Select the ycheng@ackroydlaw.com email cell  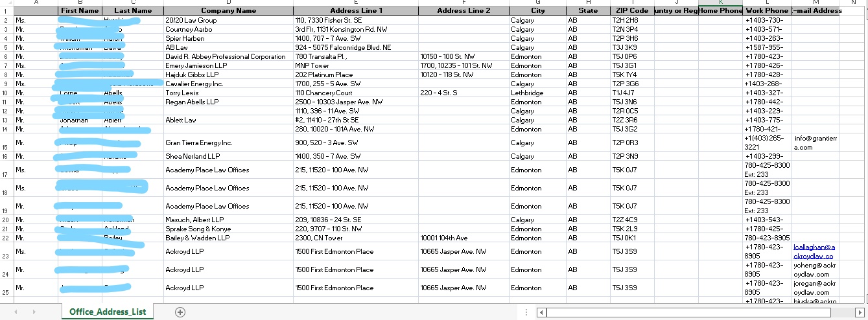[x=815, y=269]
